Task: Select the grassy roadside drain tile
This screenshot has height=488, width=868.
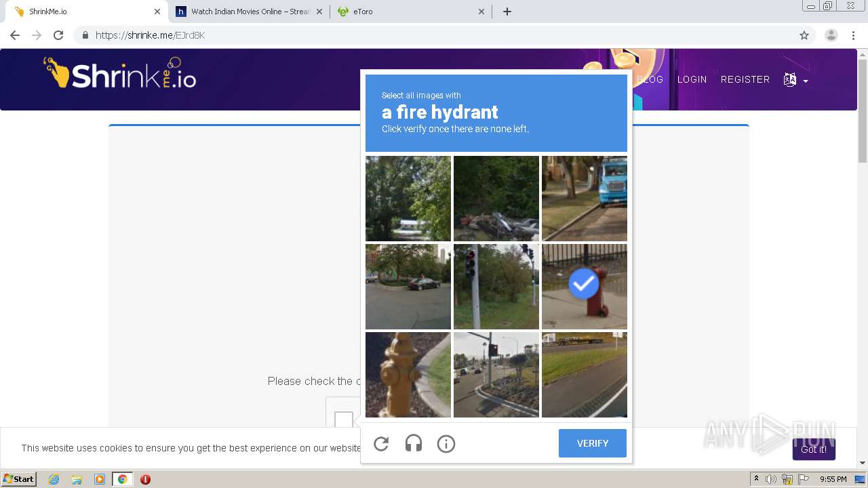Action: pyautogui.click(x=585, y=375)
